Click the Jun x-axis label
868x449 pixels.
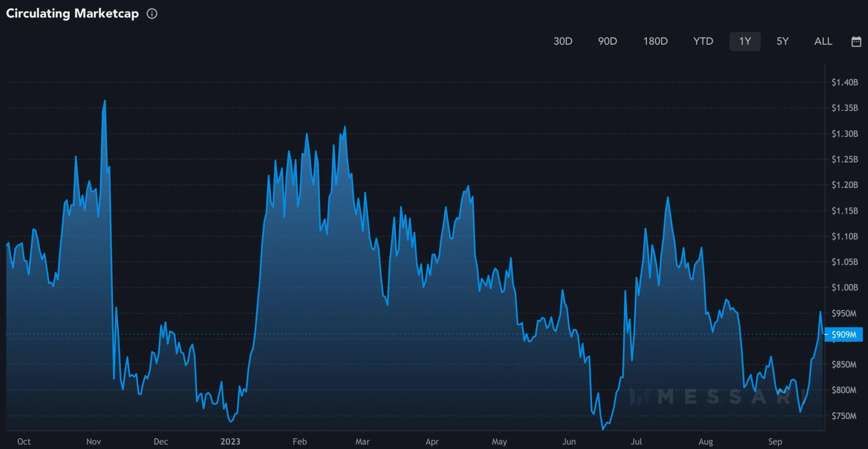pos(569,442)
